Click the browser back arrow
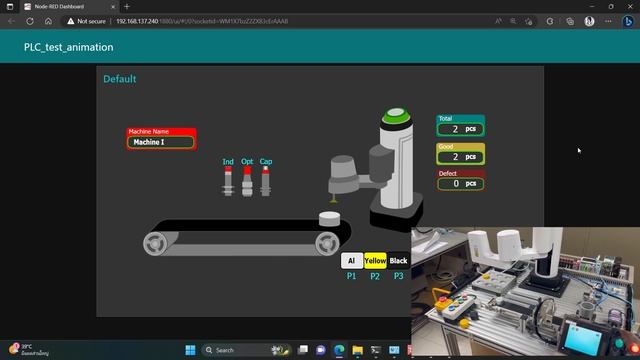This screenshot has height=360, width=640. tap(11, 21)
